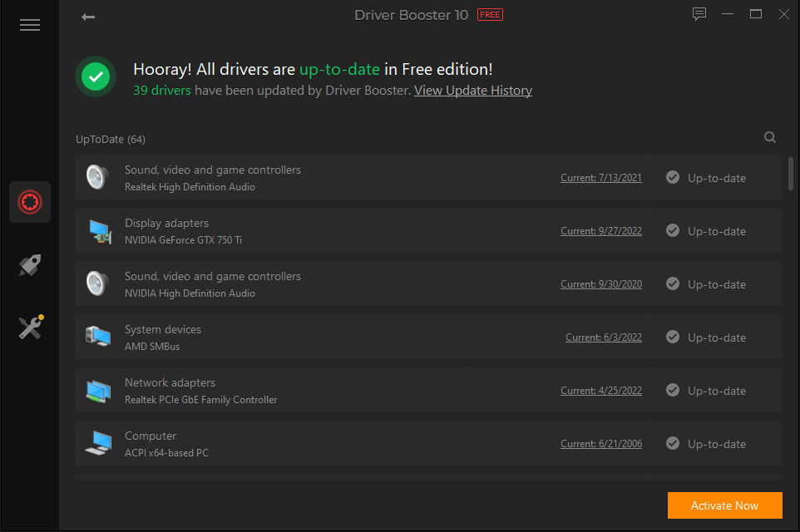Click the NVIDIA GeForce GTX 750 Ti adapter icon
Viewport: 800px width, 532px height.
click(x=97, y=230)
